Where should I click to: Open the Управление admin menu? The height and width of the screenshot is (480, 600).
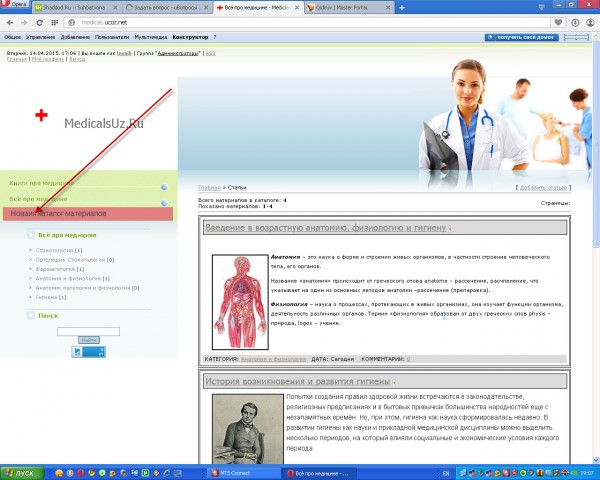point(41,37)
